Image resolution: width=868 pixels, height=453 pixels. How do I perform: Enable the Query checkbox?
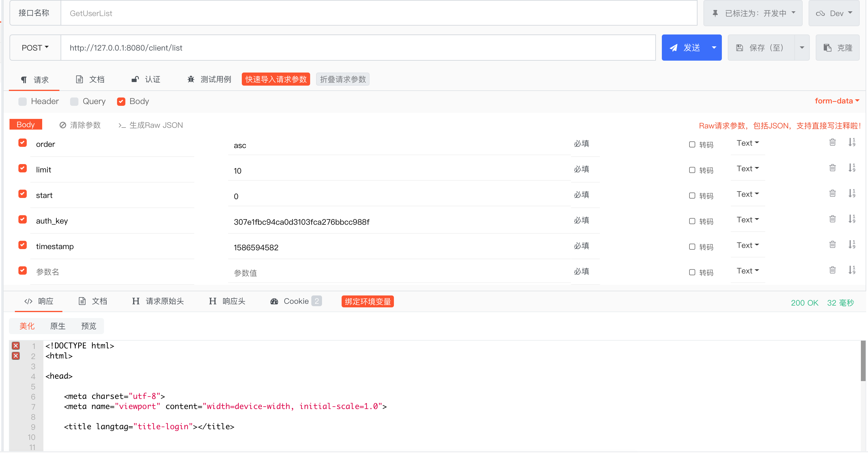(74, 101)
